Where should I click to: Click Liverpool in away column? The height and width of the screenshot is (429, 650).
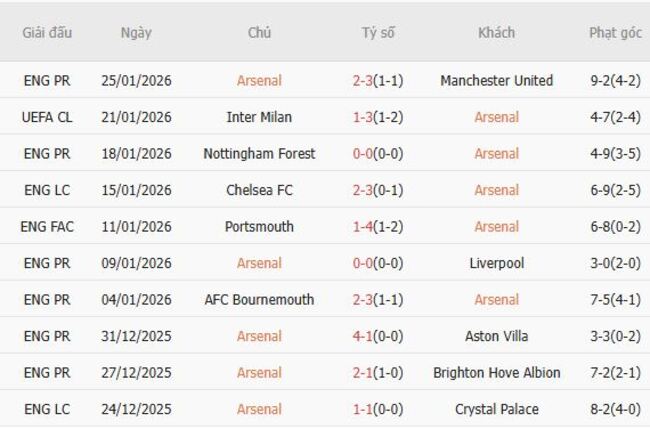(x=496, y=263)
